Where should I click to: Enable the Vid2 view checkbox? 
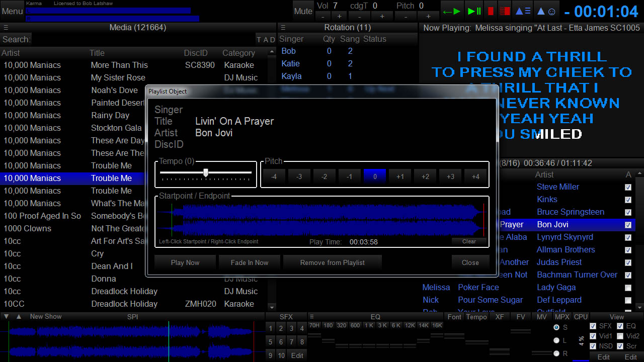[620, 336]
